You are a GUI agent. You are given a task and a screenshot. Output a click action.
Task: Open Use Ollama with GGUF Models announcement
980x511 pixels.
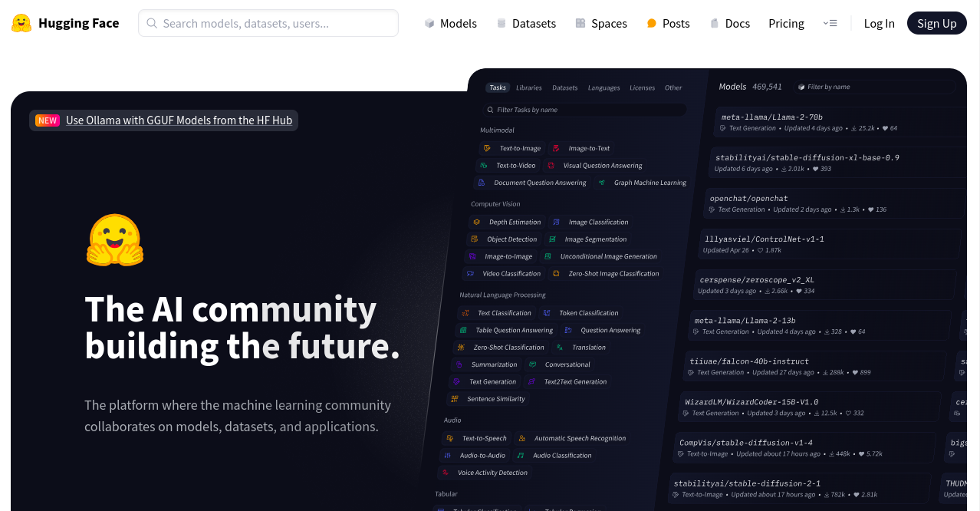point(179,120)
